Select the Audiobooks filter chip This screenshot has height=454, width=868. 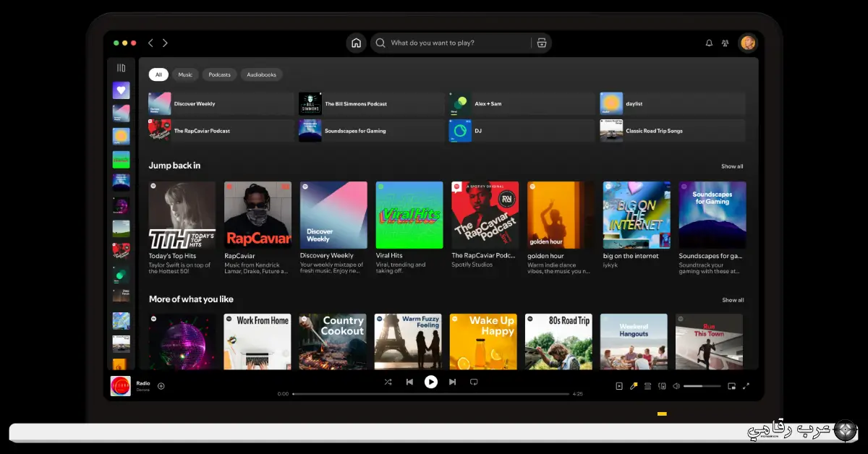coord(261,74)
